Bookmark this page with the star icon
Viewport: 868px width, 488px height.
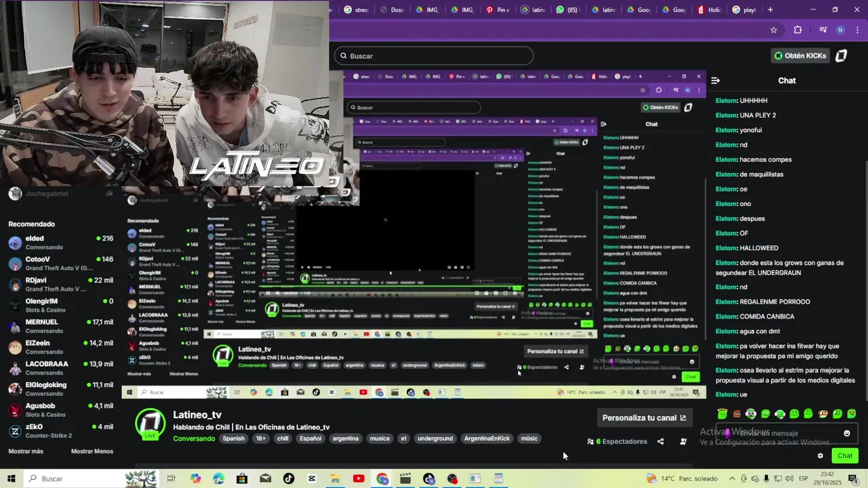[x=774, y=30]
